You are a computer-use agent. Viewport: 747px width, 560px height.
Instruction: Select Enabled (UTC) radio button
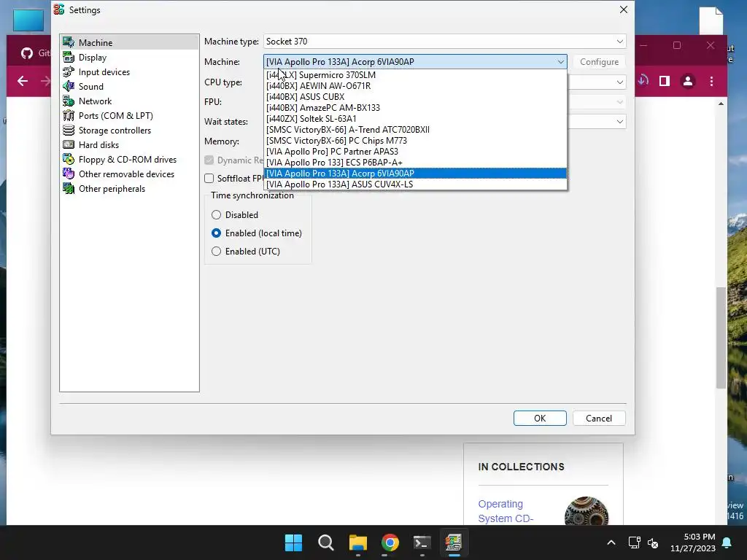pyautogui.click(x=216, y=251)
